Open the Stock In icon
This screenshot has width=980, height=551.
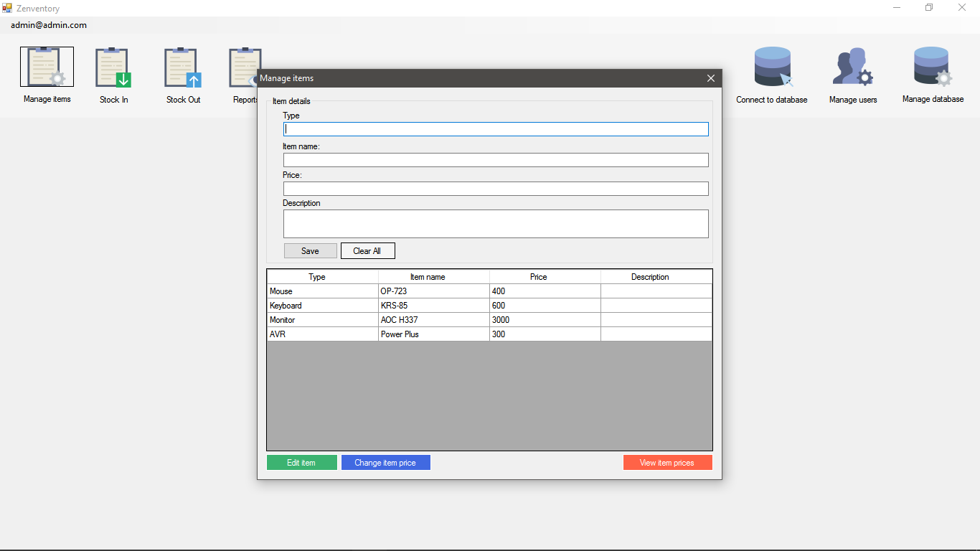click(113, 67)
